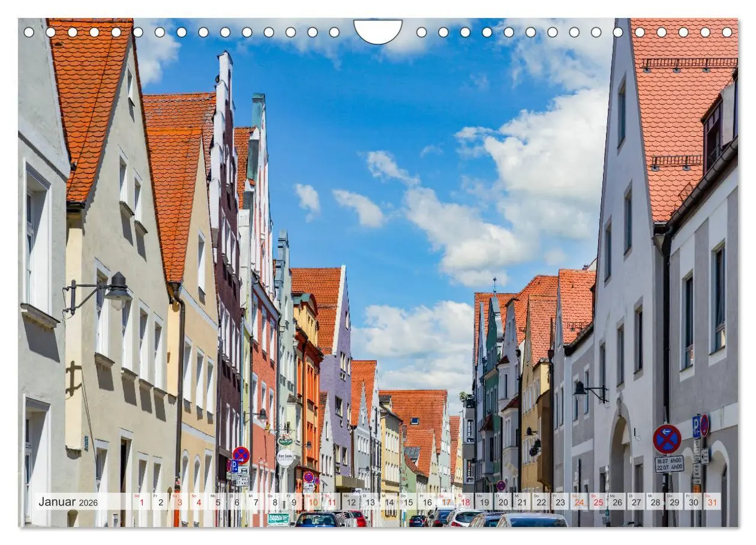Select day 6 in the calendar strip

pyautogui.click(x=236, y=502)
